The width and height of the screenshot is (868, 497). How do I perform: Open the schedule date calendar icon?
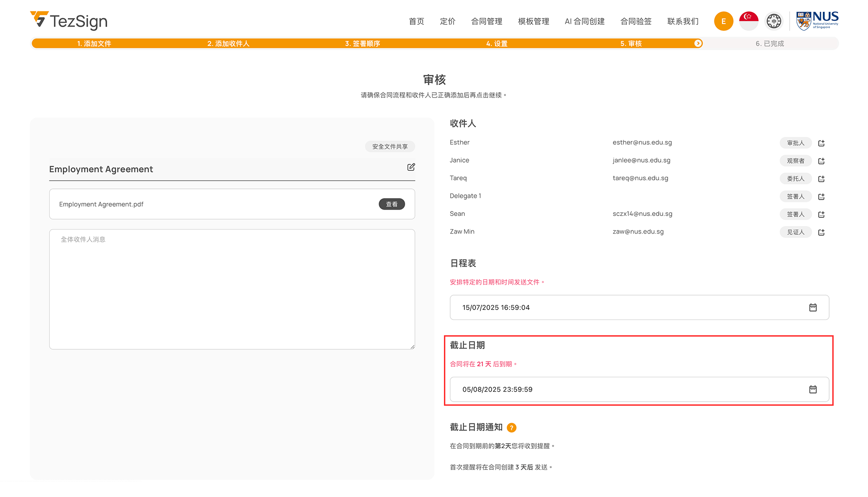(812, 308)
